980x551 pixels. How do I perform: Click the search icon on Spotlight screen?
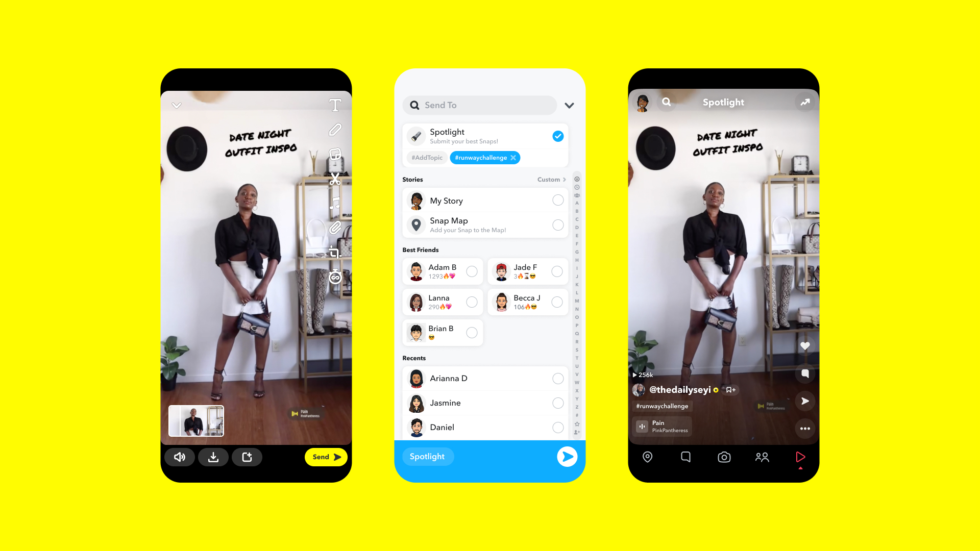[666, 102]
